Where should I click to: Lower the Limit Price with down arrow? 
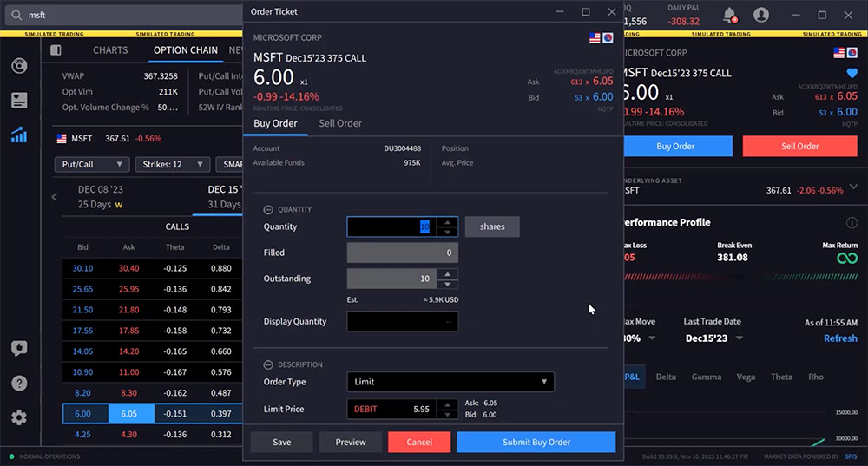(447, 414)
